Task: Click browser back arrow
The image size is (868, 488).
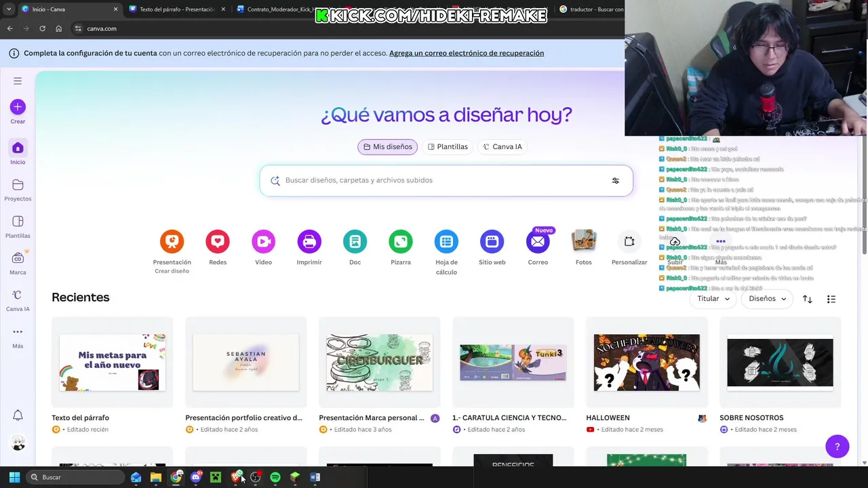Action: [x=9, y=28]
